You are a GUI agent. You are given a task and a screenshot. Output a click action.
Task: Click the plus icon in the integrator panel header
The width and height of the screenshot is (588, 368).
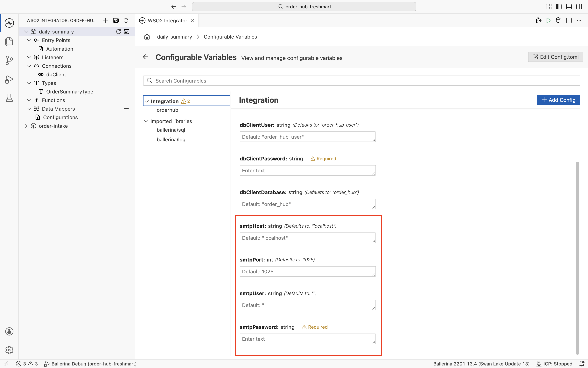pyautogui.click(x=105, y=20)
